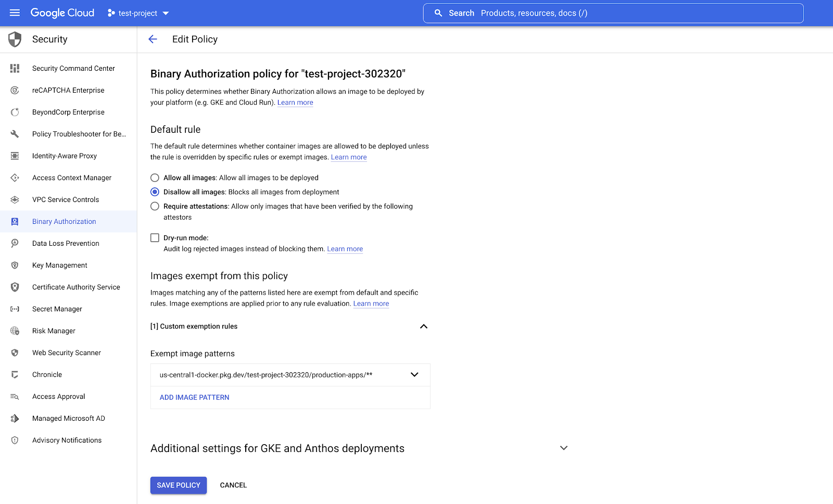Viewport: 833px width, 504px height.
Task: Open BeyondCorp Enterprise page
Action: [68, 112]
